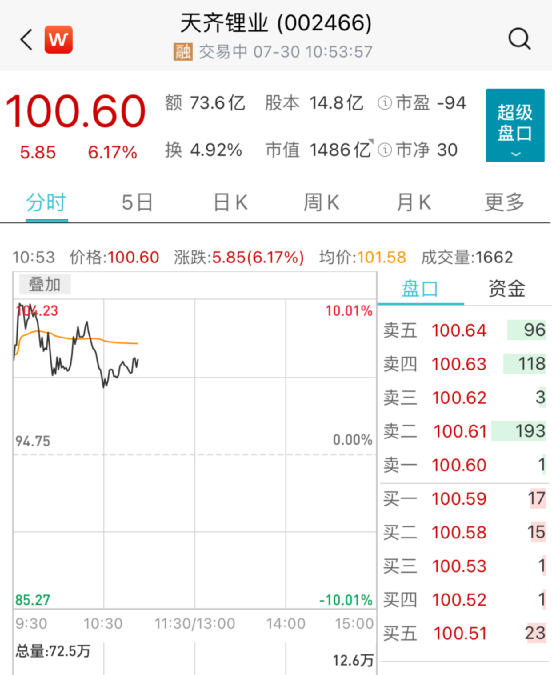Select the 卖五 100.64 ask row
Screen dimensions: 552x675
point(465,330)
